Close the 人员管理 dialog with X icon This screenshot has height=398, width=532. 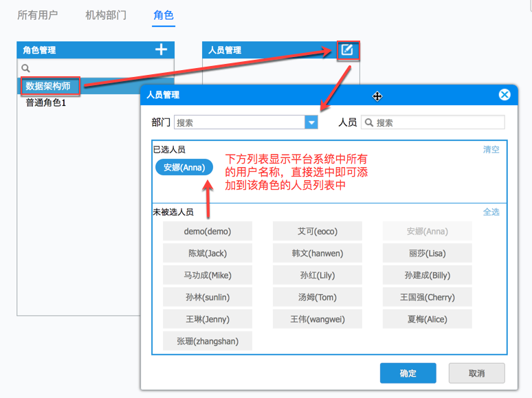505,94
